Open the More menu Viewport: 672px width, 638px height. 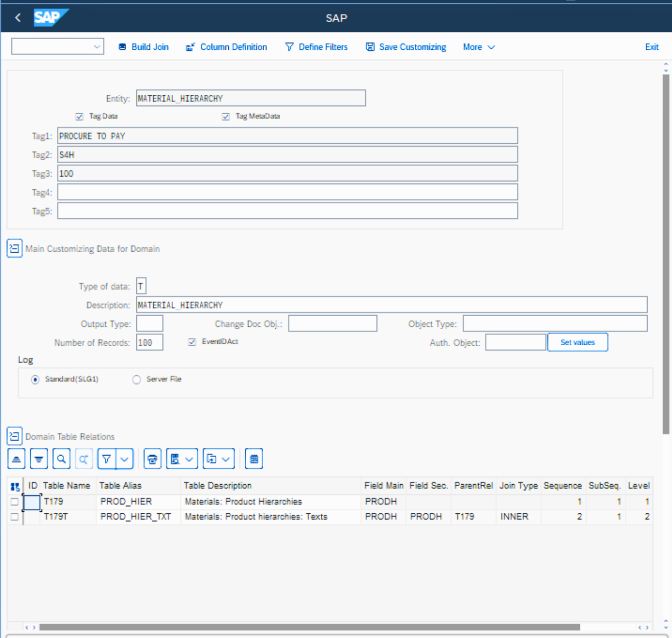tap(478, 47)
